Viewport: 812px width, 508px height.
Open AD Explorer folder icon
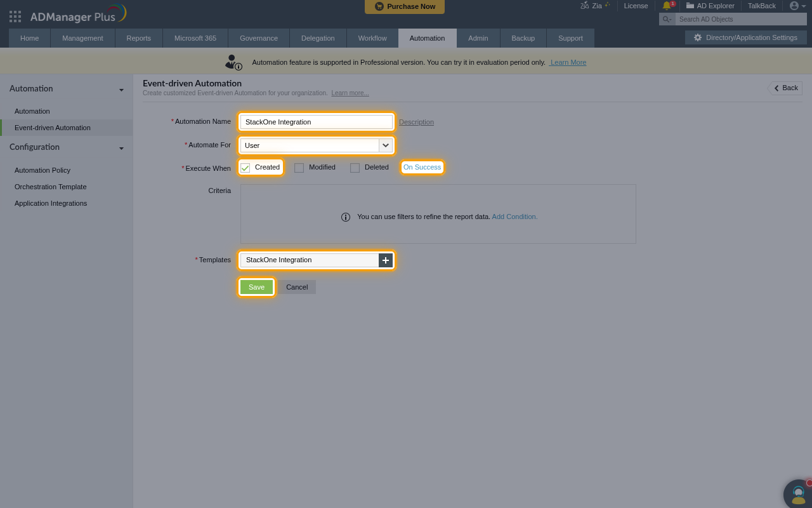[690, 6]
